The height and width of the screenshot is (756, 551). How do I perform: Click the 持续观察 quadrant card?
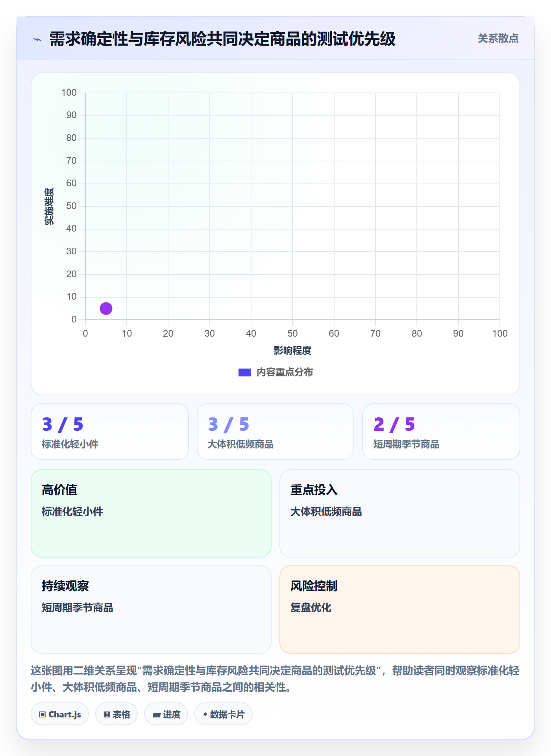[151, 610]
